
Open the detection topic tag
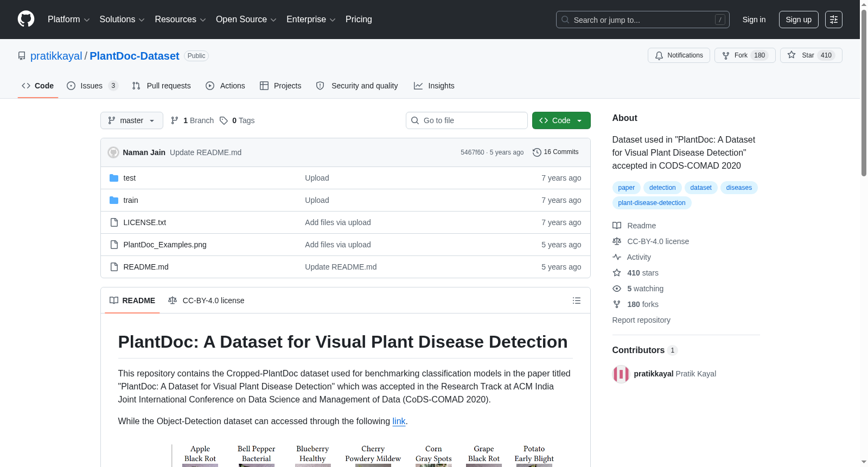(x=662, y=188)
